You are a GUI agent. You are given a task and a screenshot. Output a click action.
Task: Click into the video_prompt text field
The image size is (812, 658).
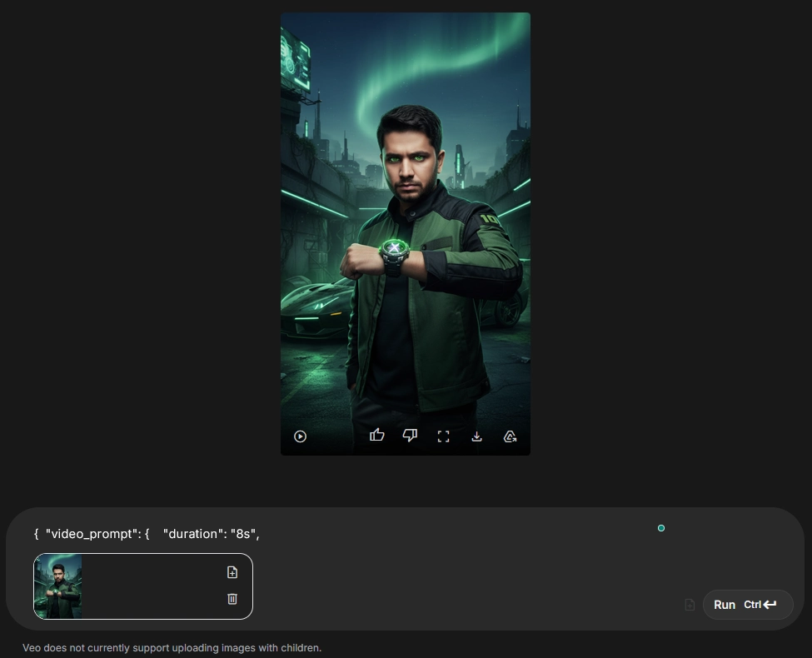[x=333, y=534]
